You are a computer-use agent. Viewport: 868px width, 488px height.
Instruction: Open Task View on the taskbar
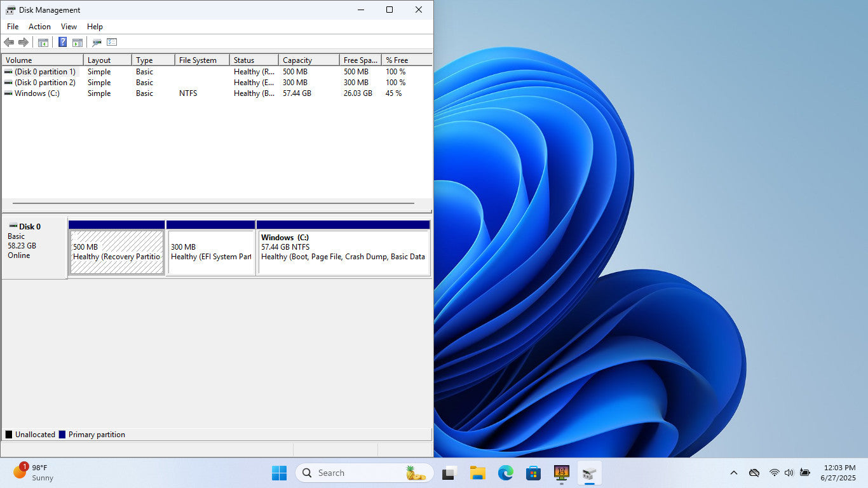coord(450,473)
